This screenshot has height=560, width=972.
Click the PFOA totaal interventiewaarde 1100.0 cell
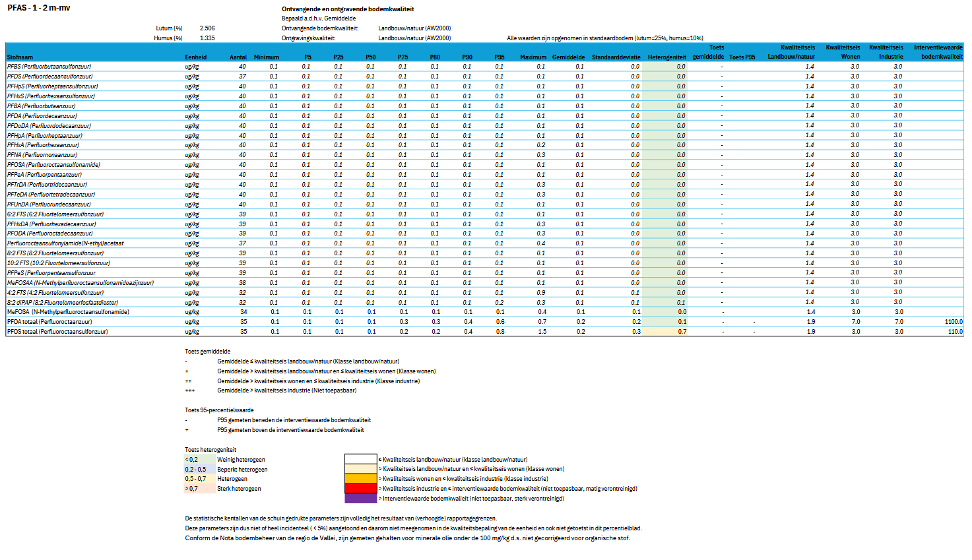(953, 322)
